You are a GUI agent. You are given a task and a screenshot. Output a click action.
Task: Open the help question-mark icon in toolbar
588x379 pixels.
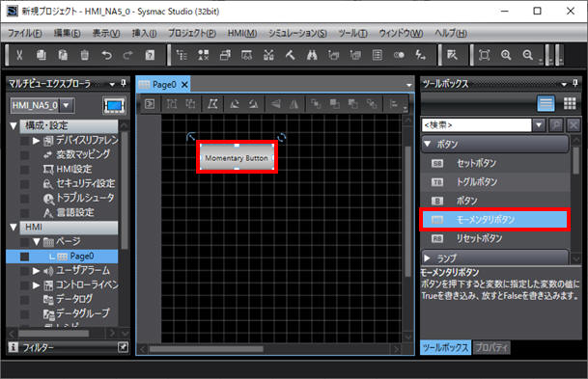(150, 55)
